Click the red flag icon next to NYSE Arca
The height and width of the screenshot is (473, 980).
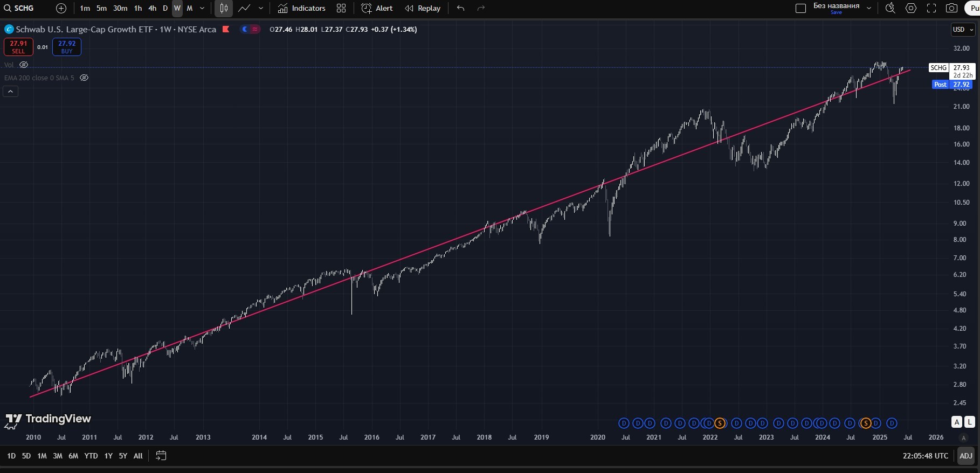[x=226, y=29]
